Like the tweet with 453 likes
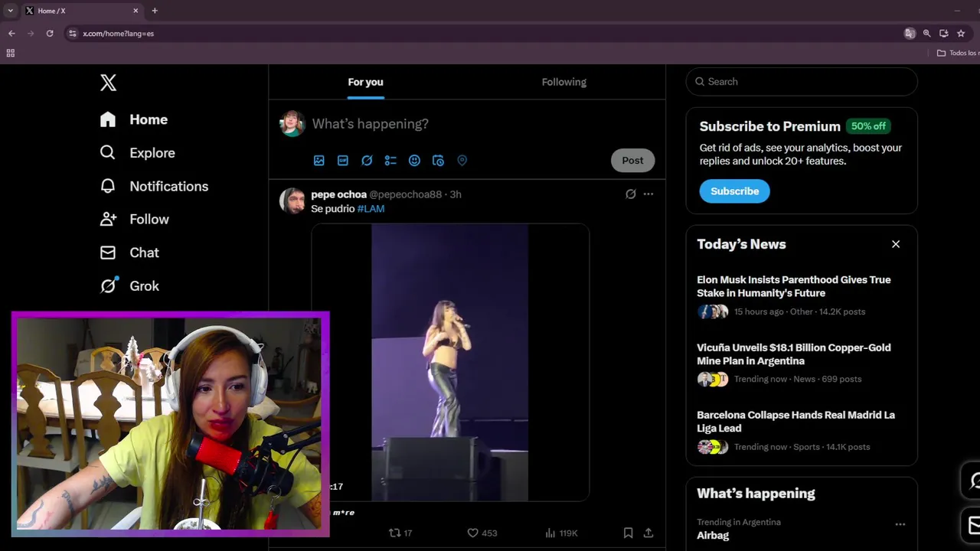The image size is (980, 551). coord(482,533)
